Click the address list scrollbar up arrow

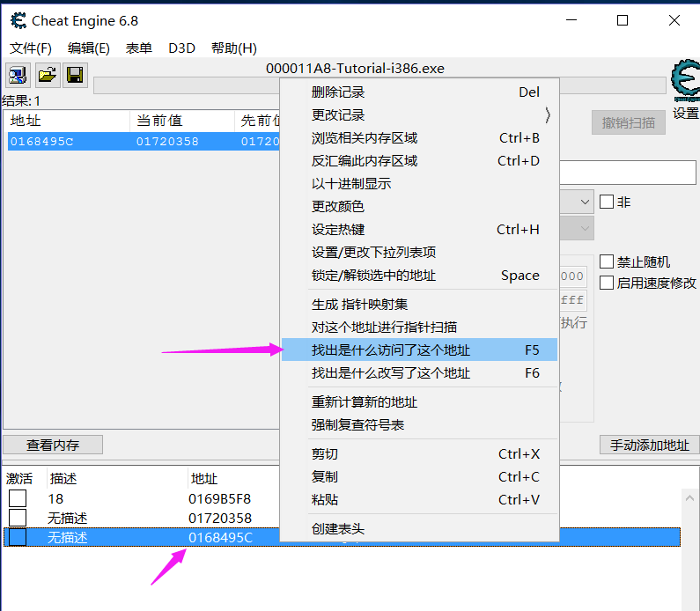tap(689, 498)
